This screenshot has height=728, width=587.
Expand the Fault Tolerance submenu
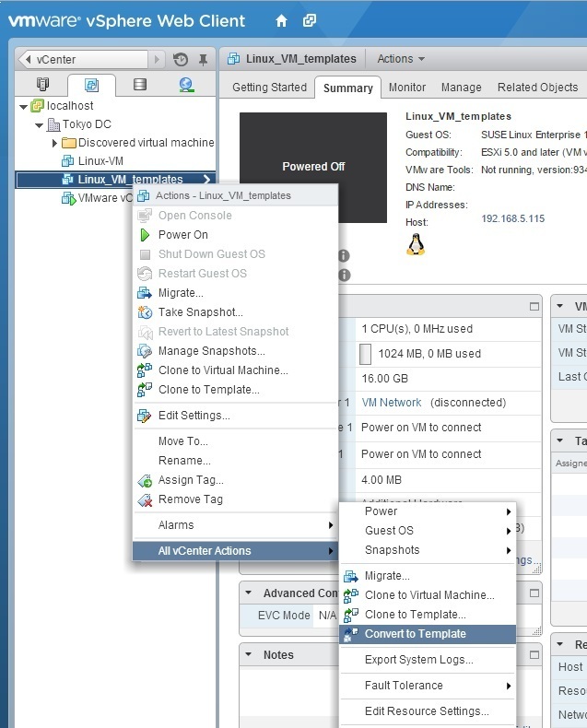(428, 686)
